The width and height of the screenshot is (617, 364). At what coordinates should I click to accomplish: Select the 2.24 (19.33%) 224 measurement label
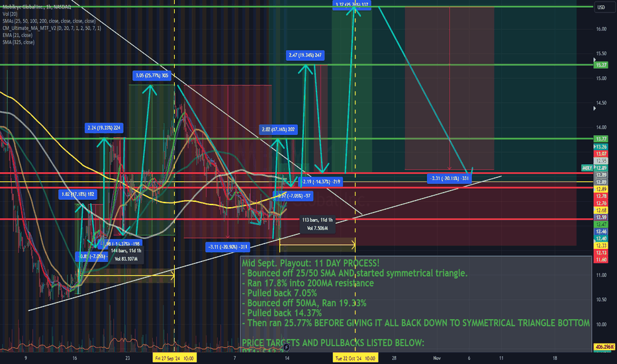point(104,128)
